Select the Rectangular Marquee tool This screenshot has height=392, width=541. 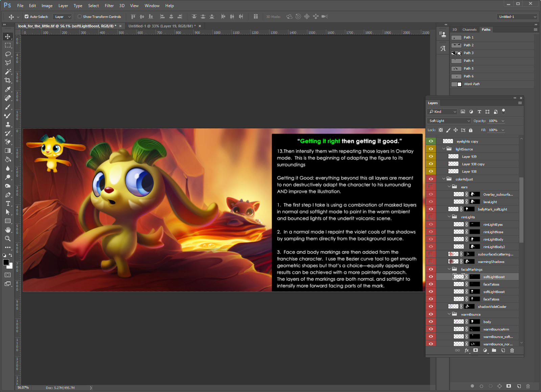[8, 45]
